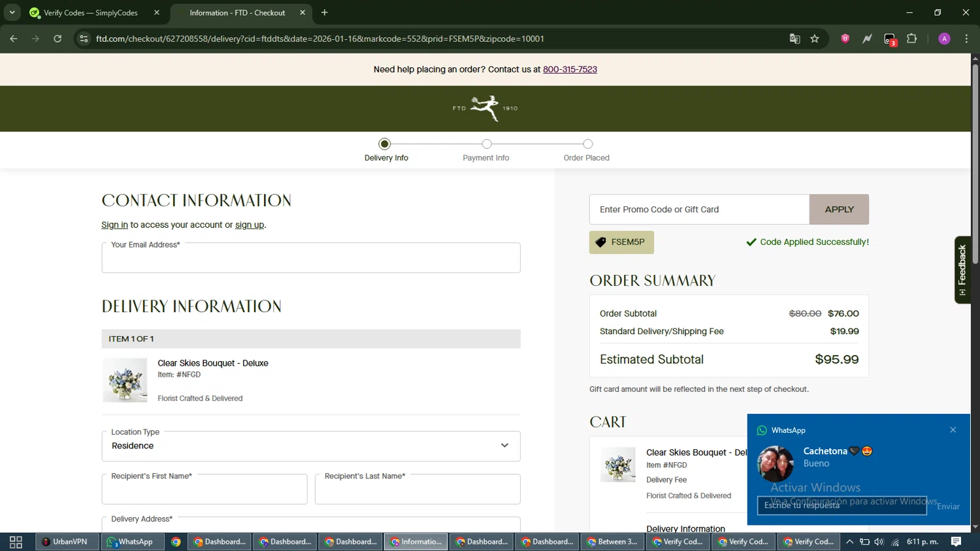The width and height of the screenshot is (980, 551).
Task: Click the Location Type chevron arrow
Action: click(x=504, y=446)
